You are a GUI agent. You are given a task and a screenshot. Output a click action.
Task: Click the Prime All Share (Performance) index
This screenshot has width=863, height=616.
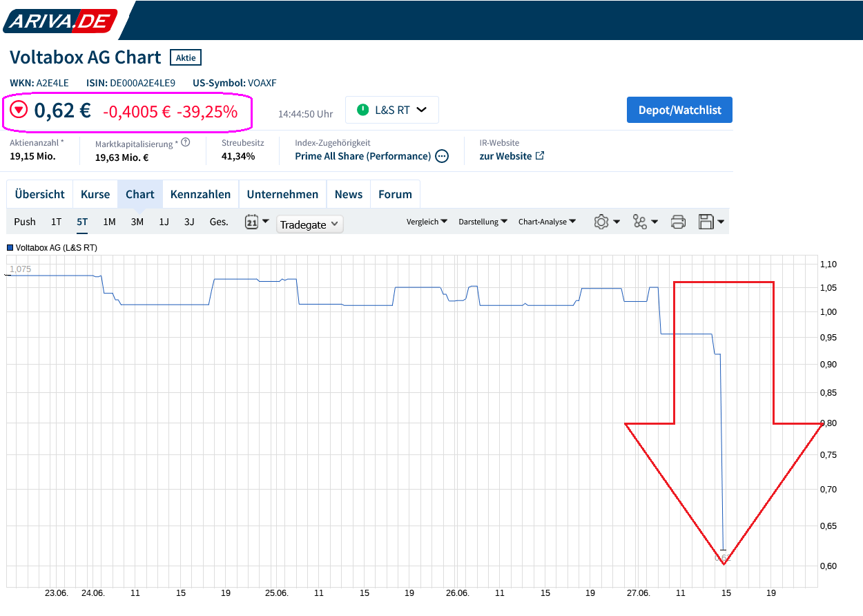click(362, 156)
